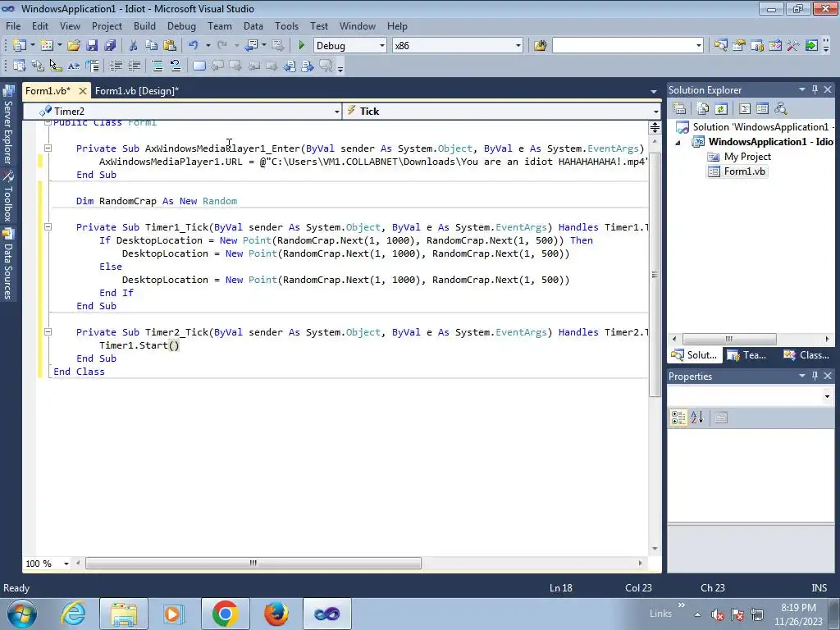Collapse WindowsApplication1 project tree node
Screen dimensions: 840x630
click(x=678, y=143)
